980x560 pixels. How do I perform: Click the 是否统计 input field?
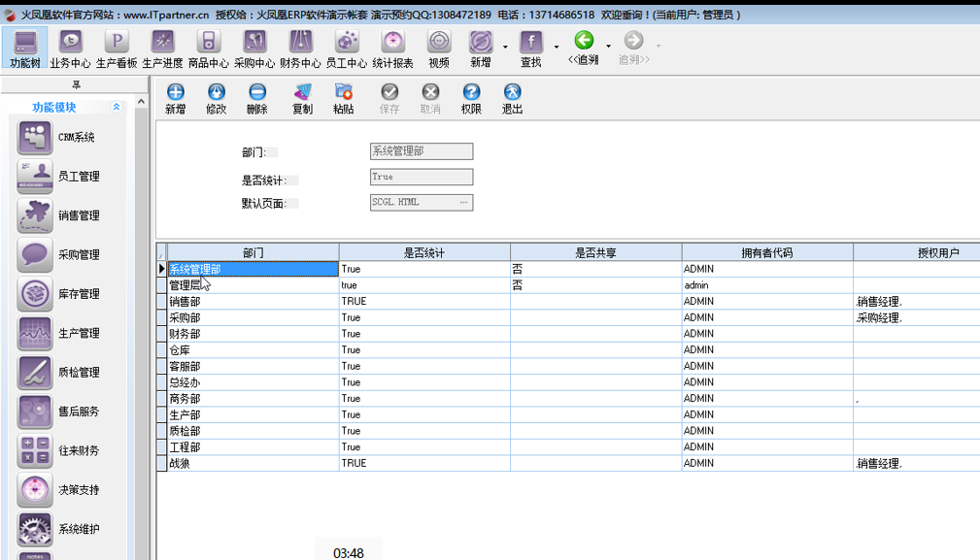422,178
